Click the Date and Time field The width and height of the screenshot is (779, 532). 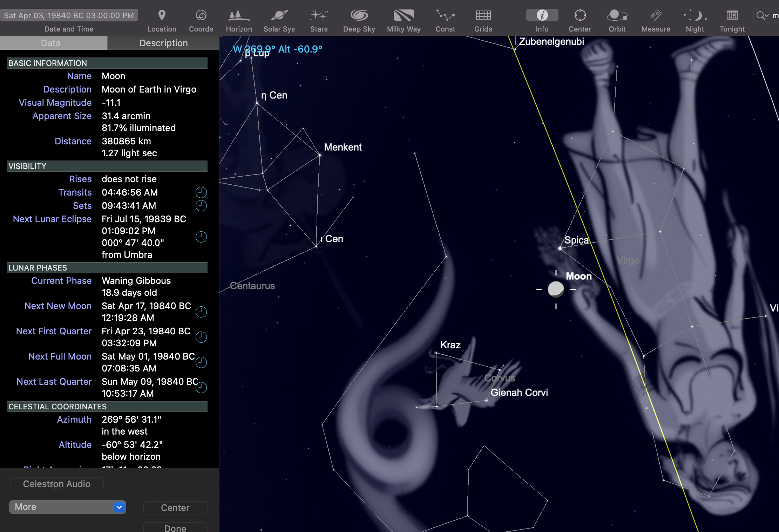(69, 15)
